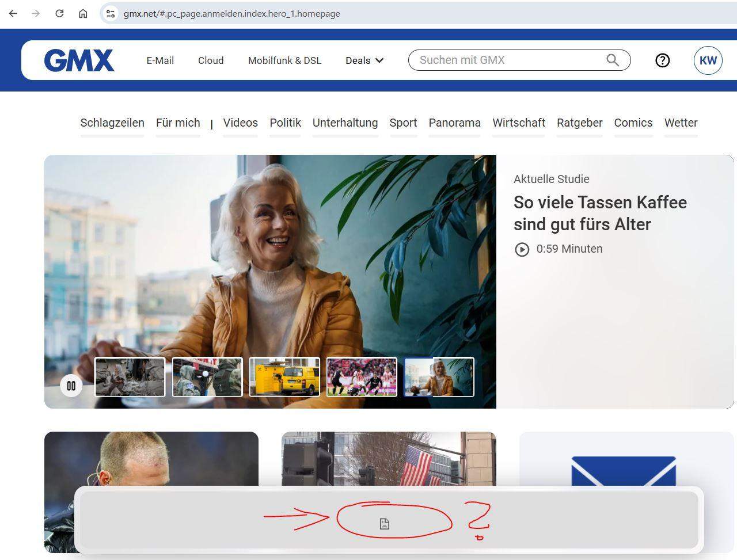Click the browser back arrow
Screen dimensions: 737x560
pos(13,13)
